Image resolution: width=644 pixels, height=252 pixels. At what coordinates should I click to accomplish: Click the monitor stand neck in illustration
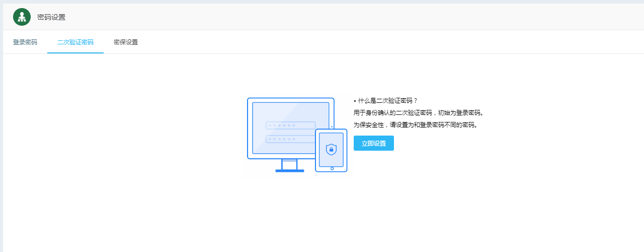pyautogui.click(x=289, y=164)
